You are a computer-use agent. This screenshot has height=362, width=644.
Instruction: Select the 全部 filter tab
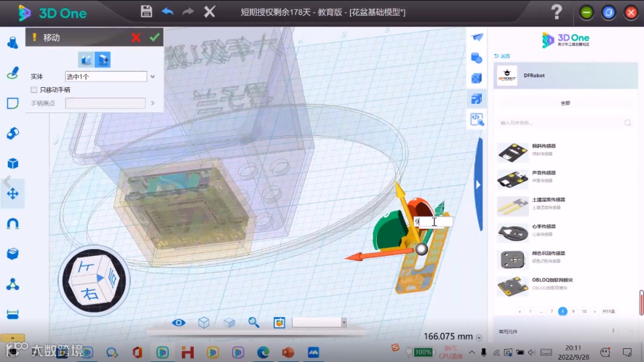pyautogui.click(x=565, y=103)
